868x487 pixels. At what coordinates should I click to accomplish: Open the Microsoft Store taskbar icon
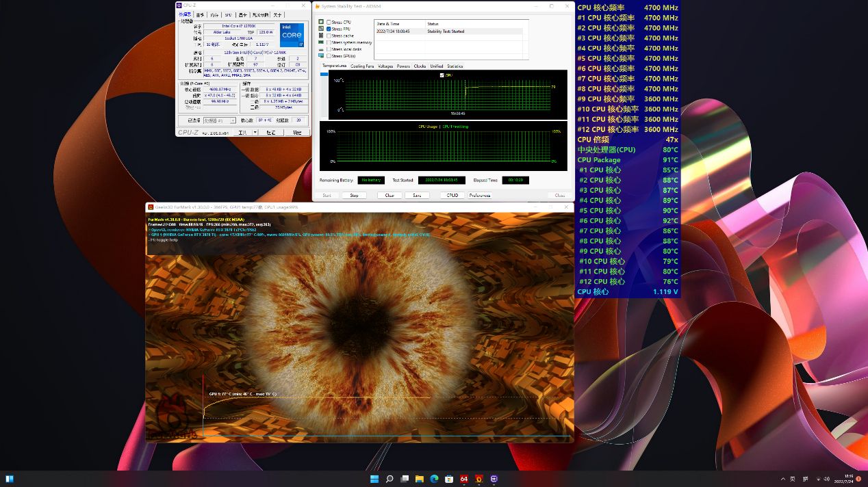449,479
